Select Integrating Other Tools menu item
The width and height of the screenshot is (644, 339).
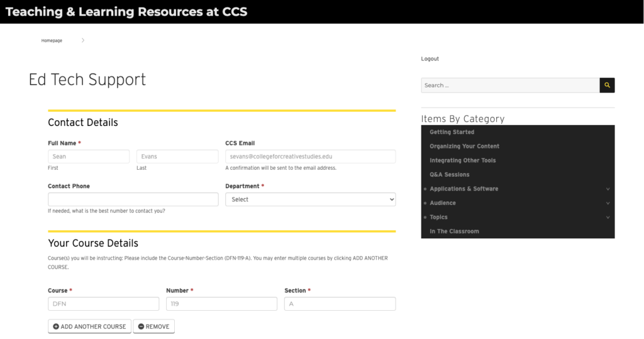462,160
